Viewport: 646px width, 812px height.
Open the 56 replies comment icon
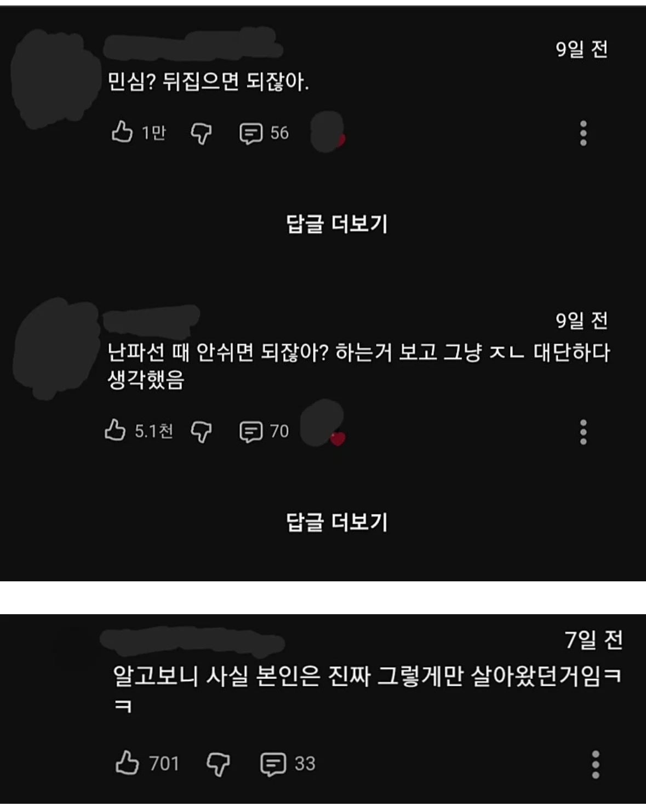(251, 133)
